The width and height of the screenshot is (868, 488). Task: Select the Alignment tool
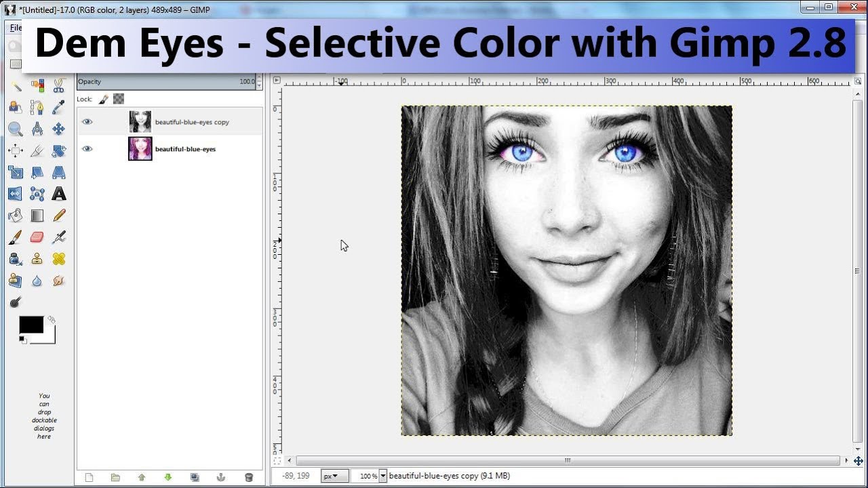point(16,150)
